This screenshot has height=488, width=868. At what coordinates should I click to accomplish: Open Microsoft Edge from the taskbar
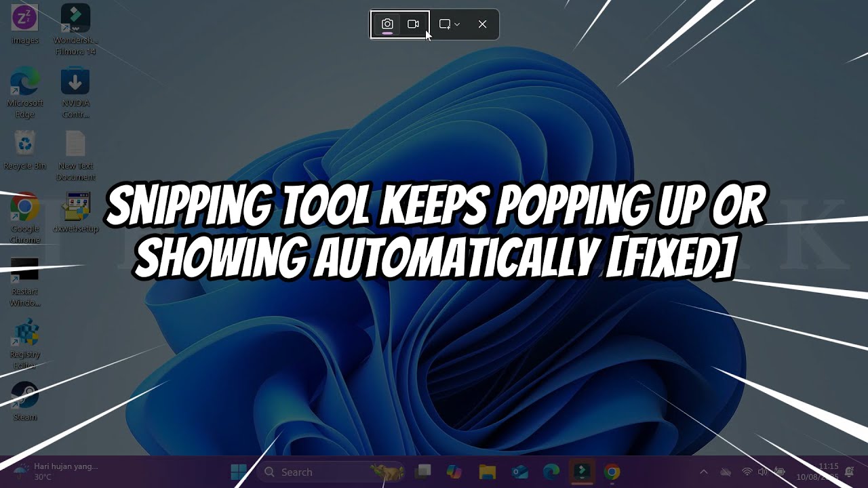click(x=551, y=472)
